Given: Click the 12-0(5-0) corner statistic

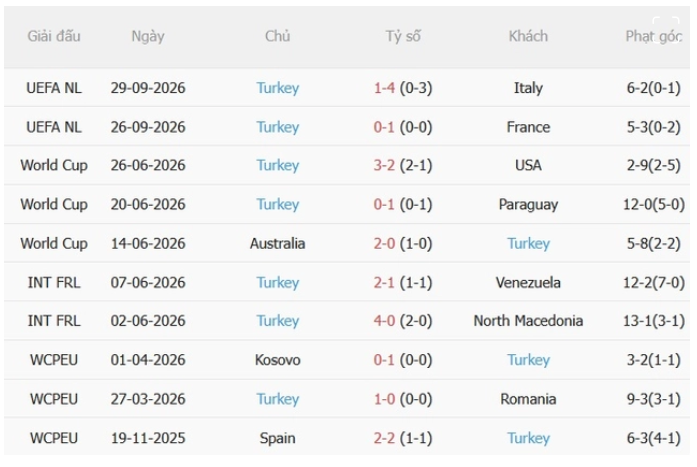Looking at the screenshot, I should [x=653, y=204].
